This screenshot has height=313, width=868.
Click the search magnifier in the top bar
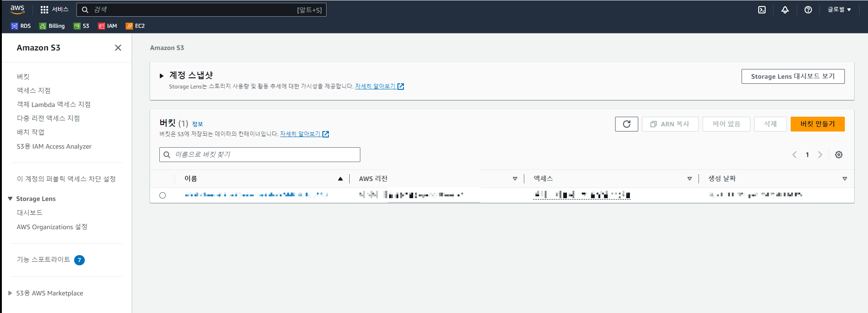[85, 10]
